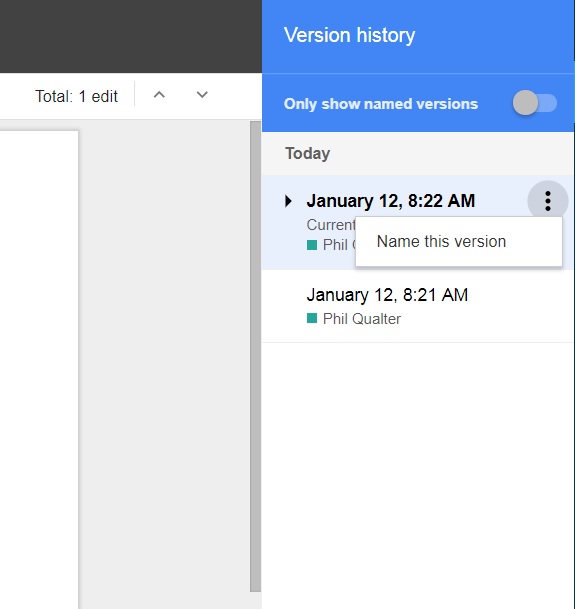Go to previous edit with up chevron
This screenshot has width=575, height=609.
[159, 95]
